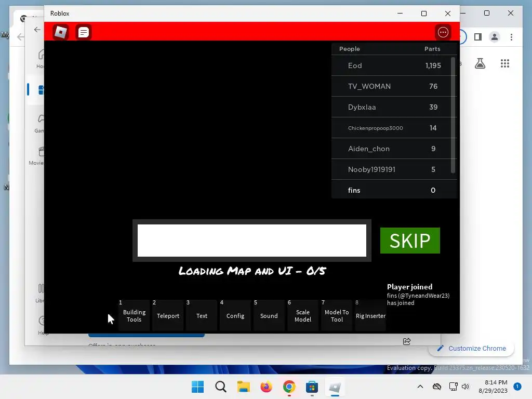Switch to Chrome on the taskbar
This screenshot has height=399, width=532.
289,387
